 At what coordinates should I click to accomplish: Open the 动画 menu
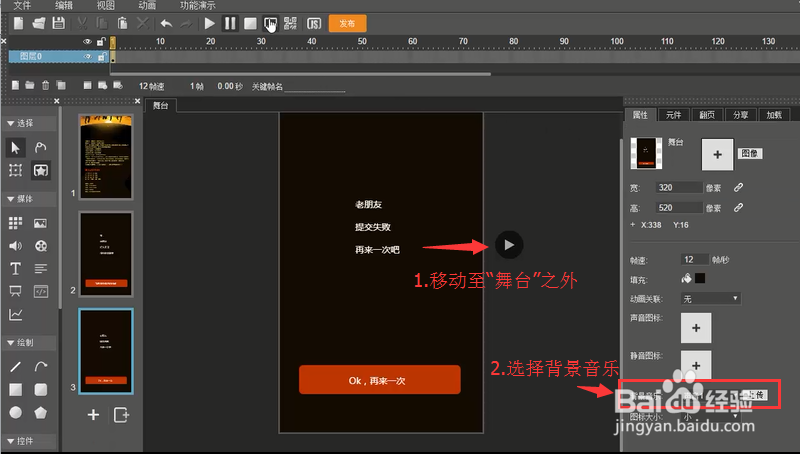coord(147,5)
